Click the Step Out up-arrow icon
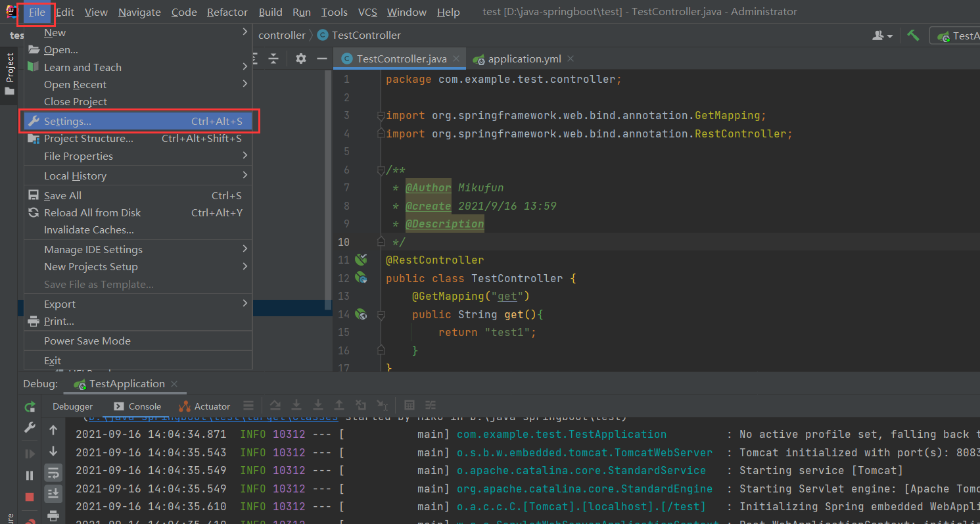980x524 pixels. coord(339,406)
